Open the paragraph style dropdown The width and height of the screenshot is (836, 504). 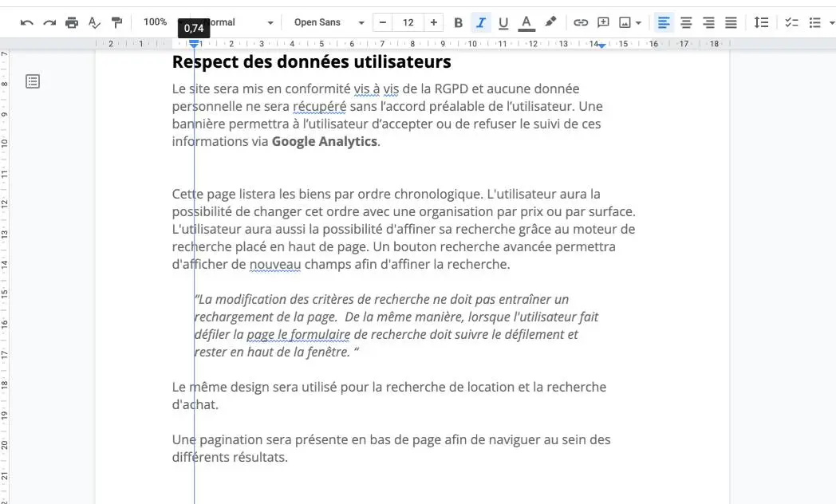[239, 22]
